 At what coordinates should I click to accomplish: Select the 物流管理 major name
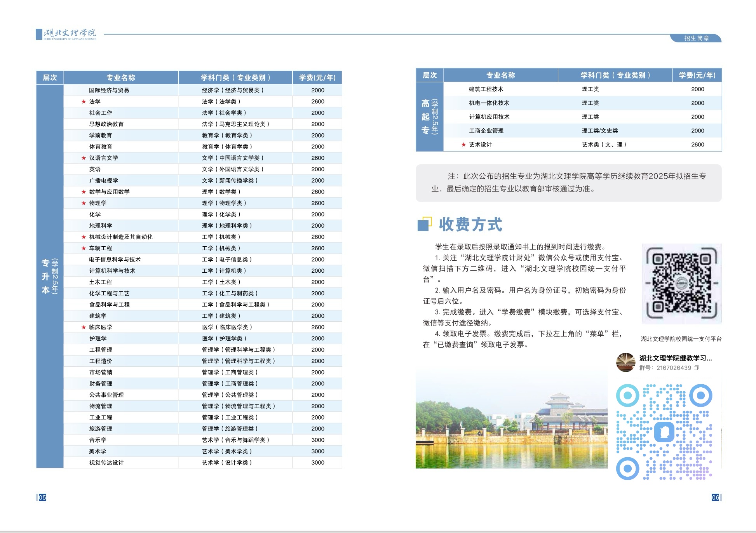tap(101, 406)
